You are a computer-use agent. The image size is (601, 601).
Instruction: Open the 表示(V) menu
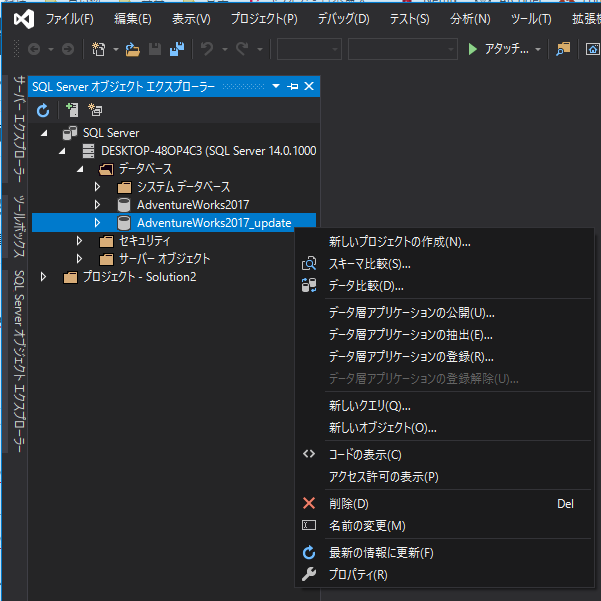pyautogui.click(x=191, y=19)
